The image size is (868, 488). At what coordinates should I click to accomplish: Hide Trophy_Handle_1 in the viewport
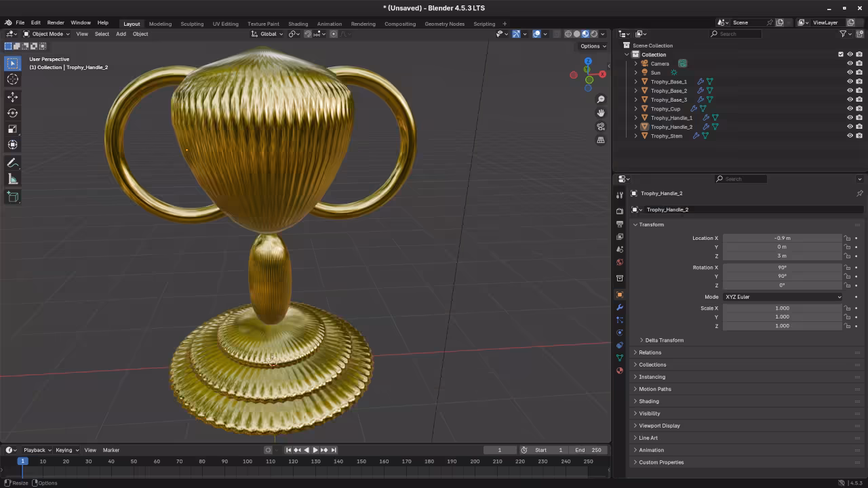click(x=850, y=117)
